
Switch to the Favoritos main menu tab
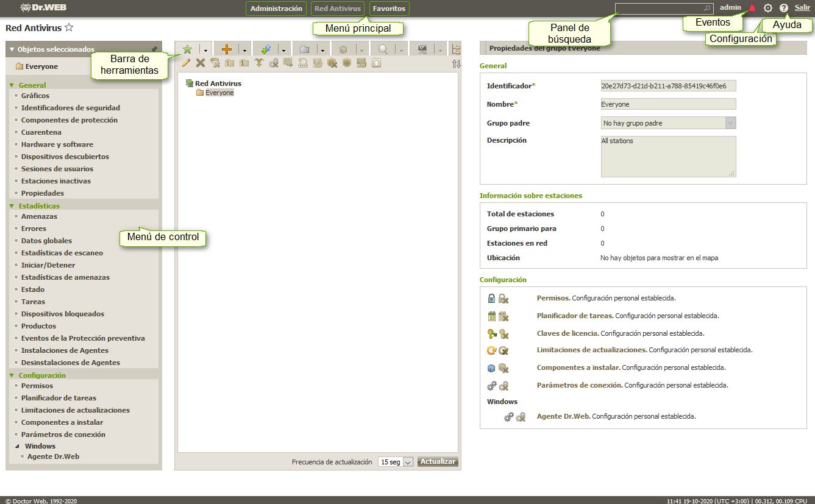coord(389,9)
